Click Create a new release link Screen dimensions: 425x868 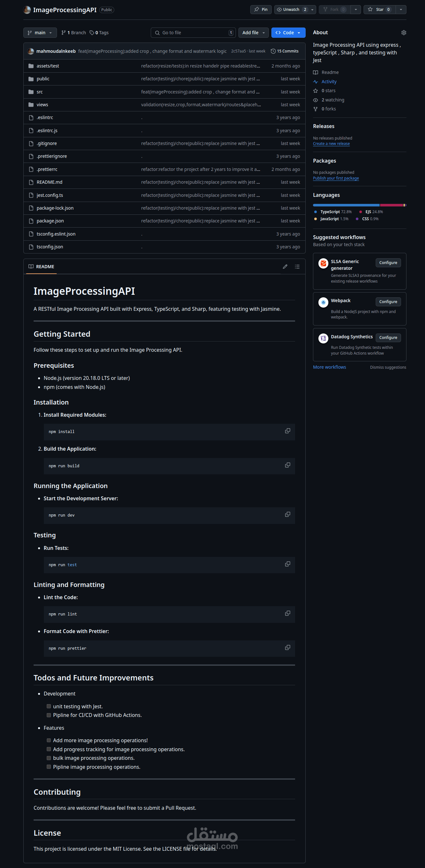coord(331,143)
